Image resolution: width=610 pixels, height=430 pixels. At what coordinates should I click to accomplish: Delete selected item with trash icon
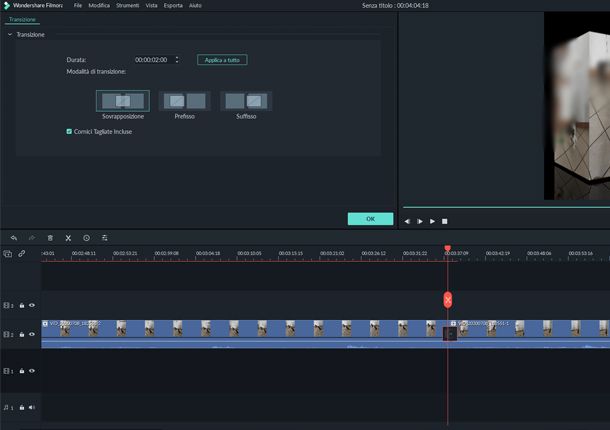(50, 238)
